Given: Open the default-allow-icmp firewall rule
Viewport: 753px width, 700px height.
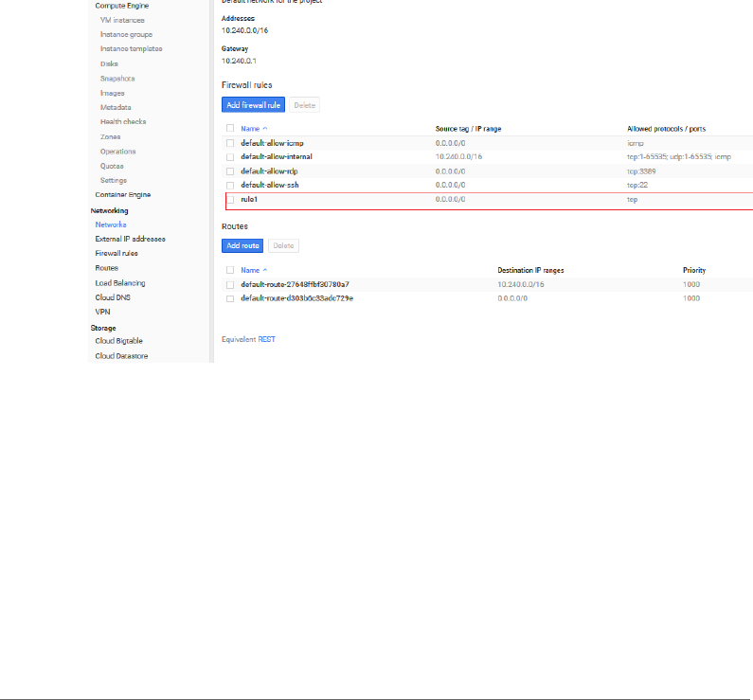Looking at the screenshot, I should 272,143.
